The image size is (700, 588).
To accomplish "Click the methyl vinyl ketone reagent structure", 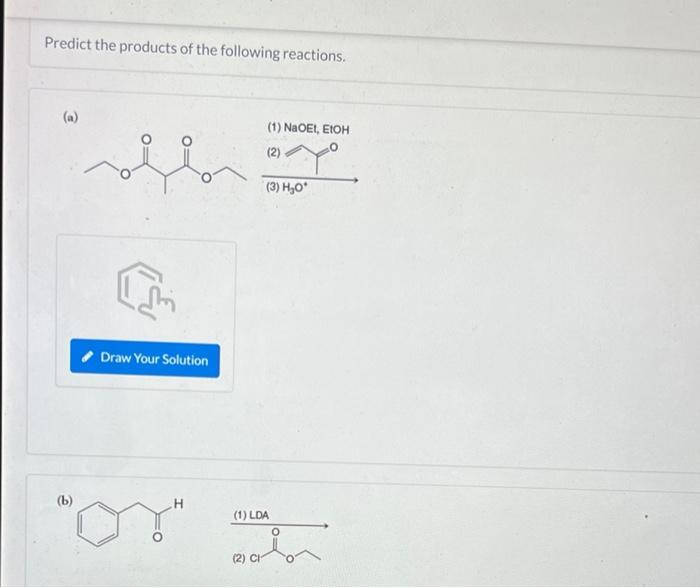I will [312, 157].
